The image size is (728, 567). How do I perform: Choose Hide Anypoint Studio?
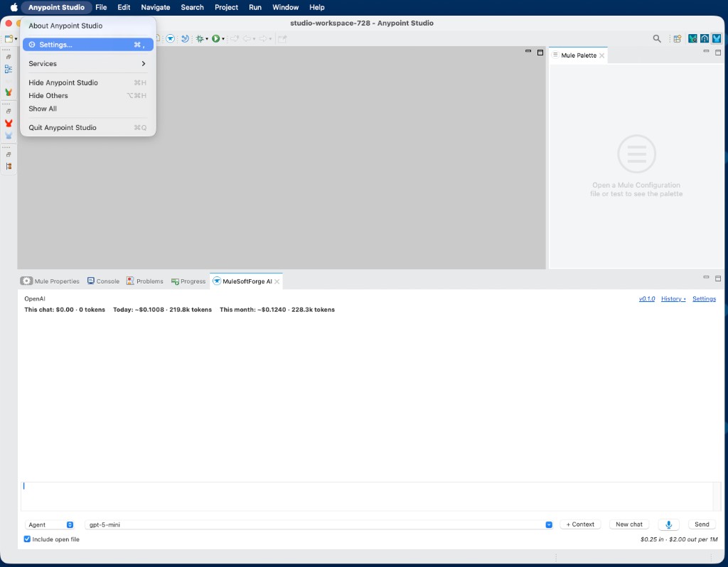(87, 82)
